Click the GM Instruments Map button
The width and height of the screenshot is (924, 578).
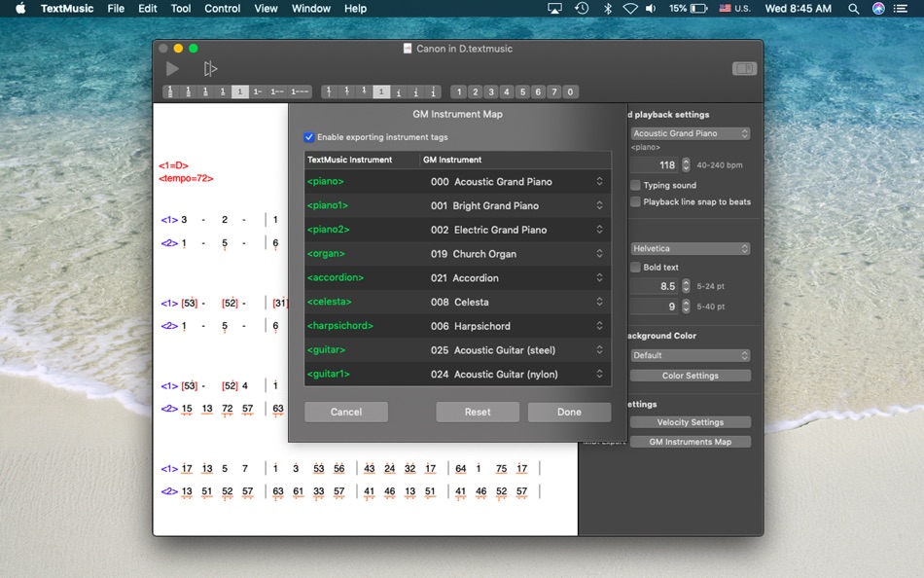[690, 442]
